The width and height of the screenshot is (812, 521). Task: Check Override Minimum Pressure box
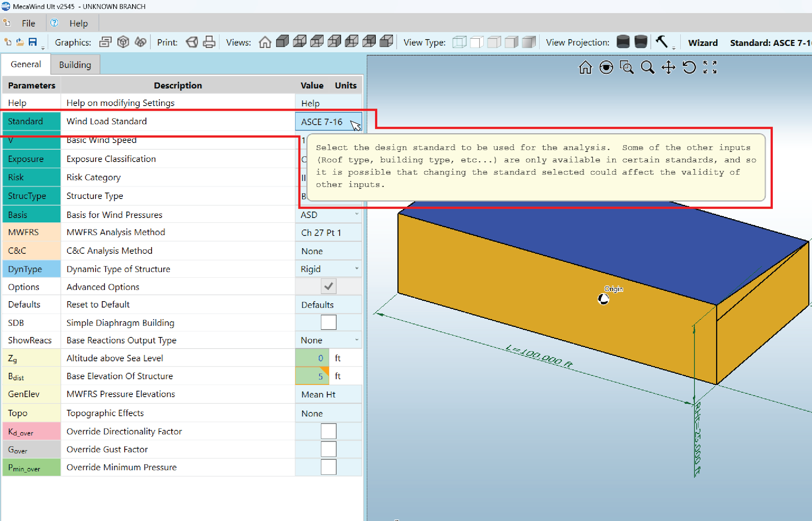pyautogui.click(x=328, y=467)
